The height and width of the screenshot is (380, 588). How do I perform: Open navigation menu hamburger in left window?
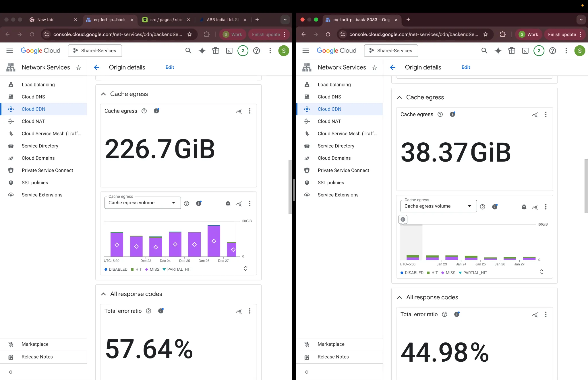pos(9,51)
